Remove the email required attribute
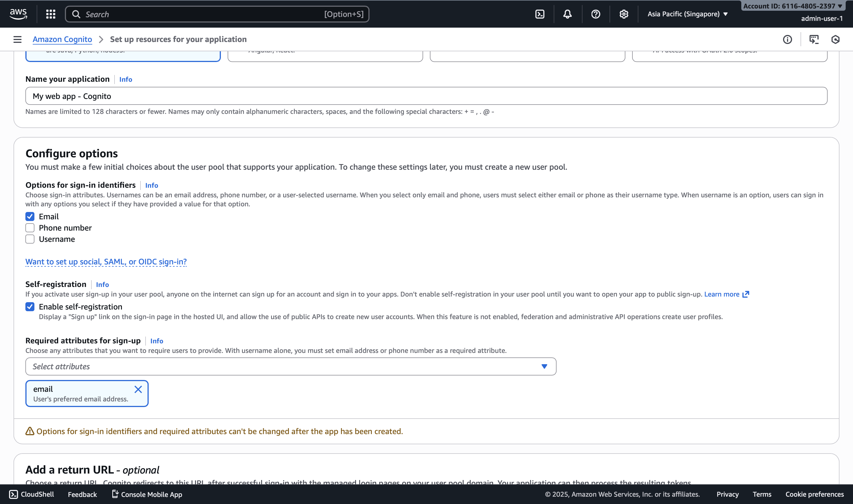Viewport: 853px width, 504px height. pyautogui.click(x=138, y=389)
